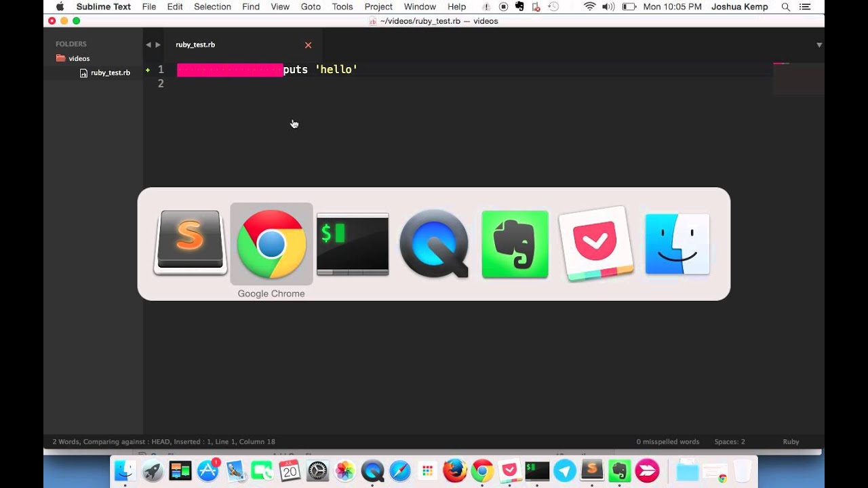Open the Help menu
The height and width of the screenshot is (488, 868).
[x=456, y=7]
